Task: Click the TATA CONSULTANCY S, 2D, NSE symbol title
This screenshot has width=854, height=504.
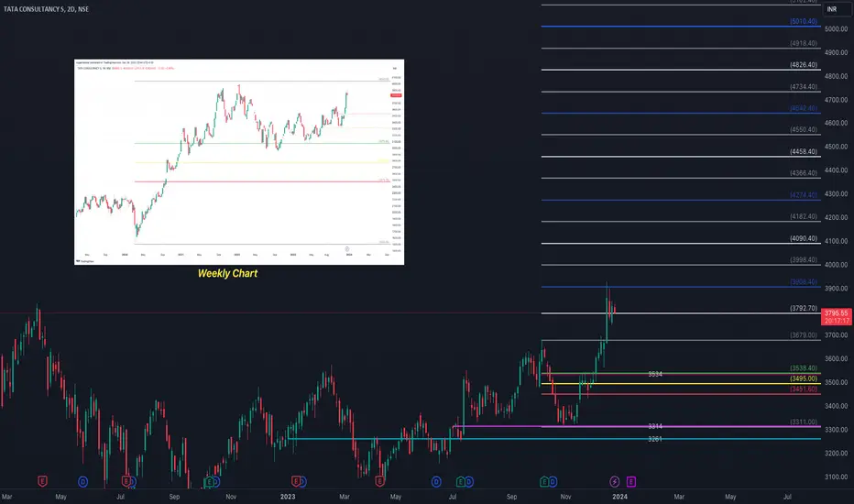Action: click(47, 9)
